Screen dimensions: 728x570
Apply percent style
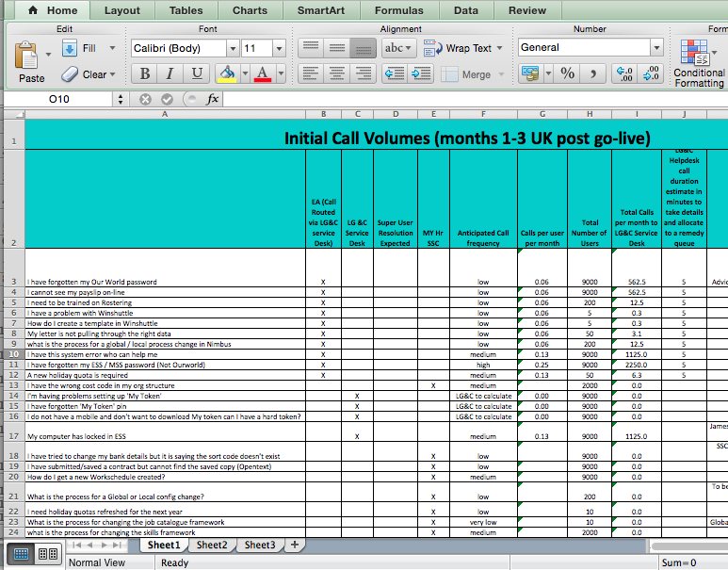click(x=567, y=73)
